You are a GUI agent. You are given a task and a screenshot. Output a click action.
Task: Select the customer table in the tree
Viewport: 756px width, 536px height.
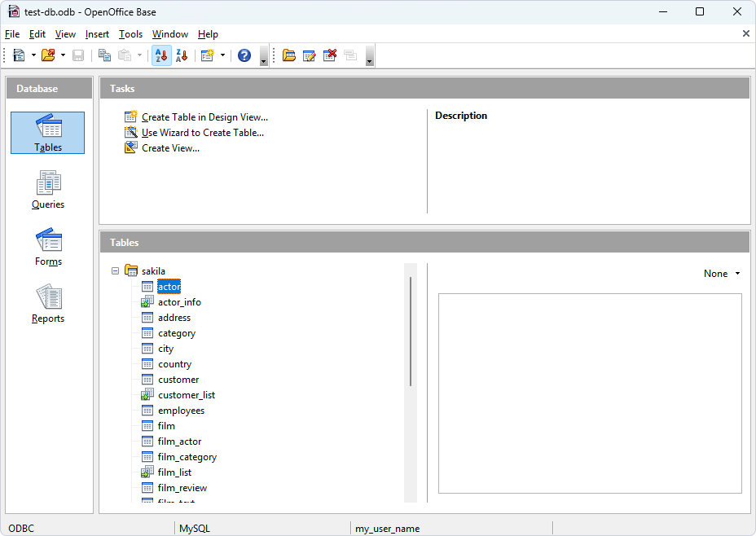click(x=177, y=379)
